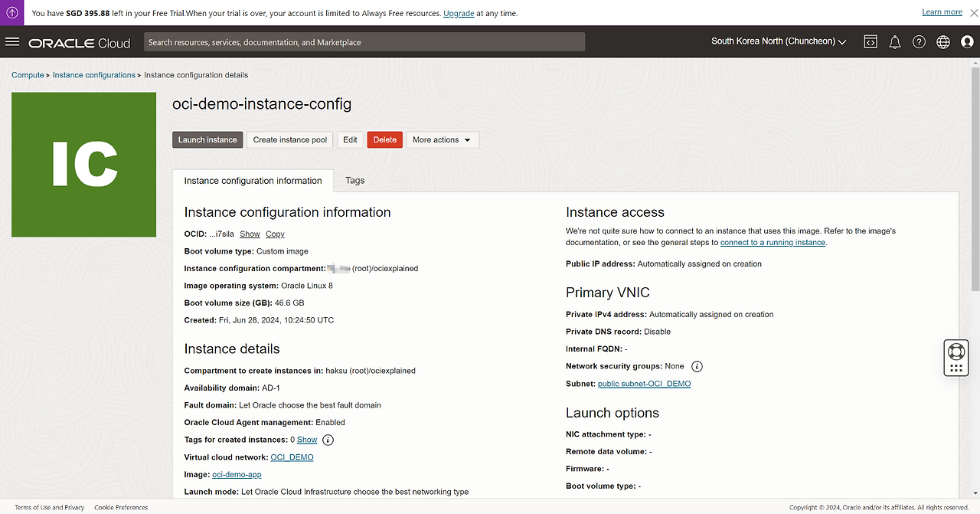Show the full OCID value
Image resolution: width=980 pixels, height=514 pixels.
pyautogui.click(x=250, y=234)
